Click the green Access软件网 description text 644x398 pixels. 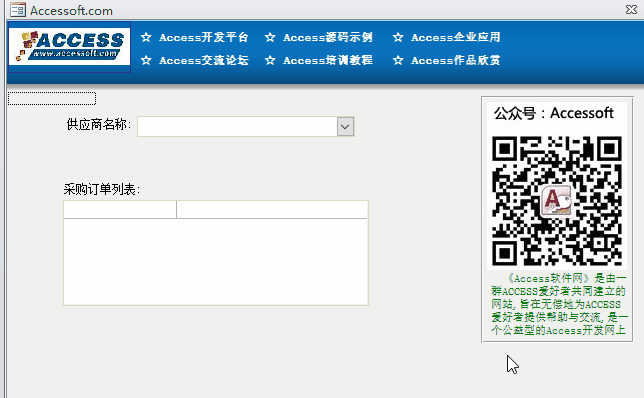559,304
